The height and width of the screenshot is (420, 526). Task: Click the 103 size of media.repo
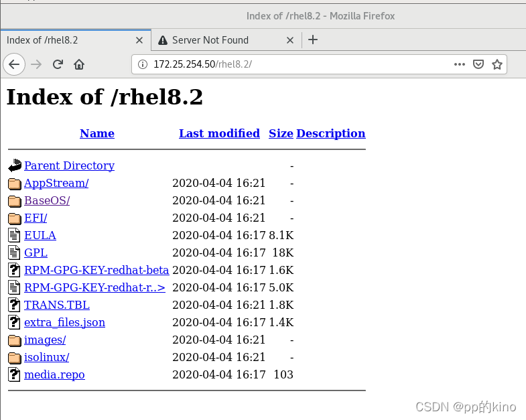tap(283, 374)
